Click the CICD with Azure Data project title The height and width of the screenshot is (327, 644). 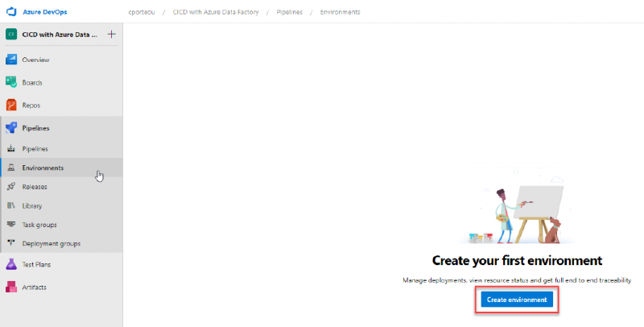coord(60,34)
